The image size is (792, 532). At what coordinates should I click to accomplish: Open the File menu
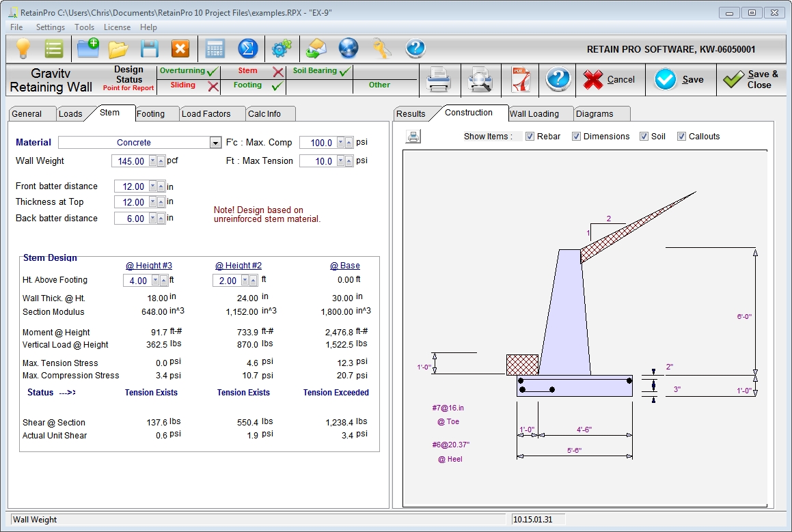pos(16,27)
